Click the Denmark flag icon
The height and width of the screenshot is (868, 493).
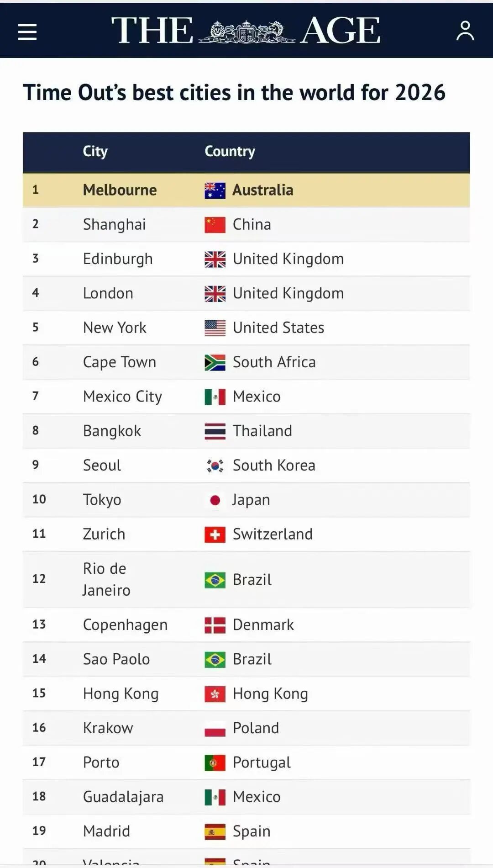point(215,625)
